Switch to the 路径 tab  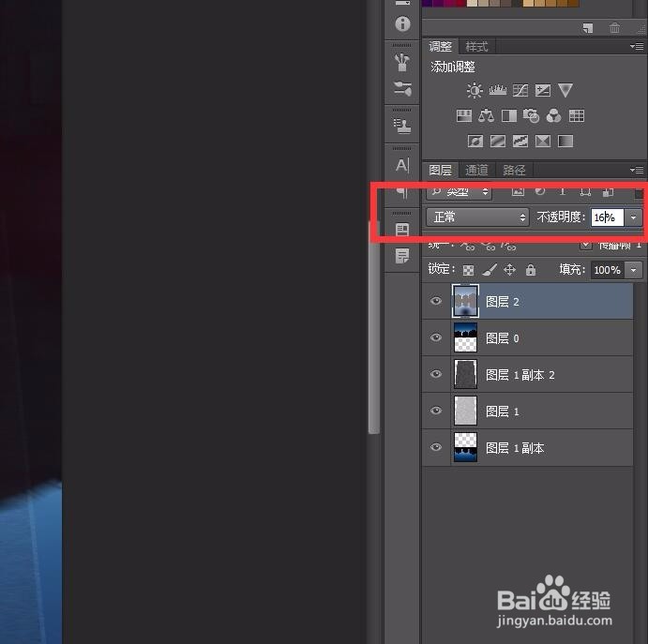tap(514, 171)
